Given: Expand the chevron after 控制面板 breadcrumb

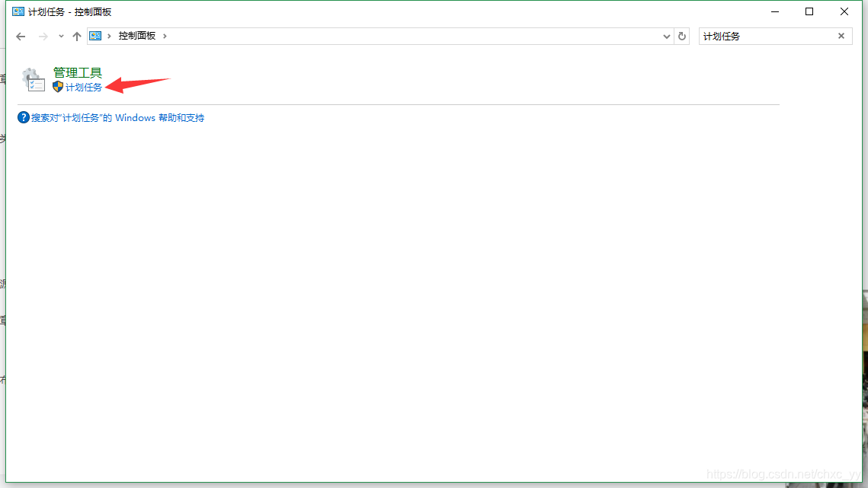Looking at the screenshot, I should coord(165,36).
